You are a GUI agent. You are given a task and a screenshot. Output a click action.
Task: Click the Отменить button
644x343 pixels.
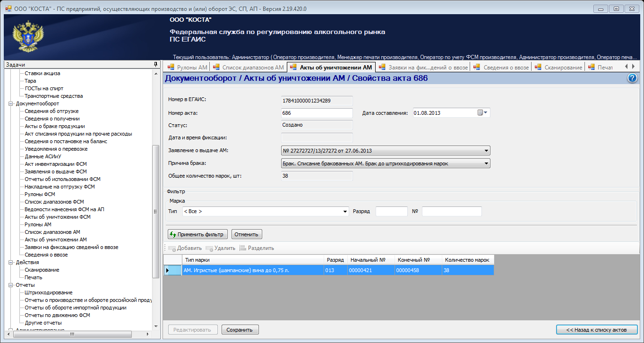[247, 234]
